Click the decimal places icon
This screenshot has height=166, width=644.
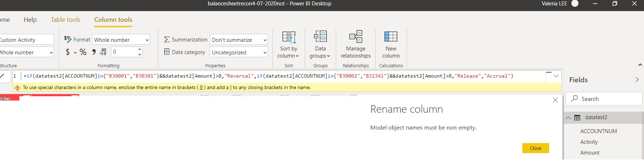103,52
